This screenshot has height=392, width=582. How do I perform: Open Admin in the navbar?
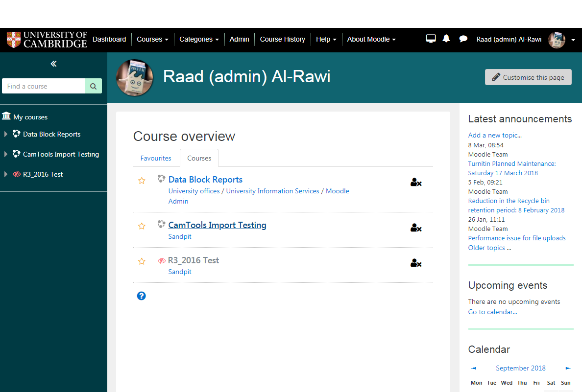click(239, 39)
